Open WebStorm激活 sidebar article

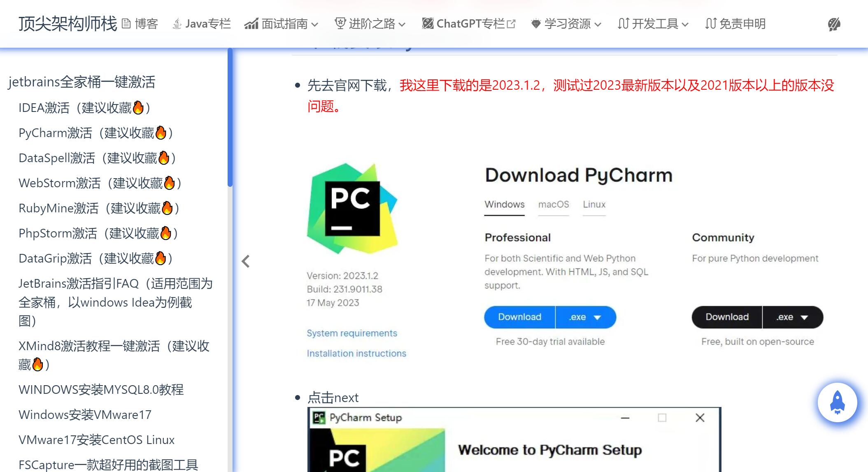tap(100, 183)
